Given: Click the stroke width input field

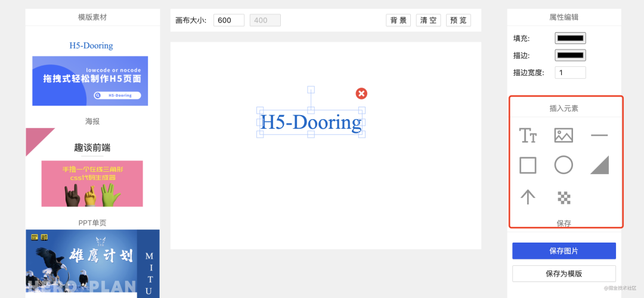Looking at the screenshot, I should click(570, 73).
